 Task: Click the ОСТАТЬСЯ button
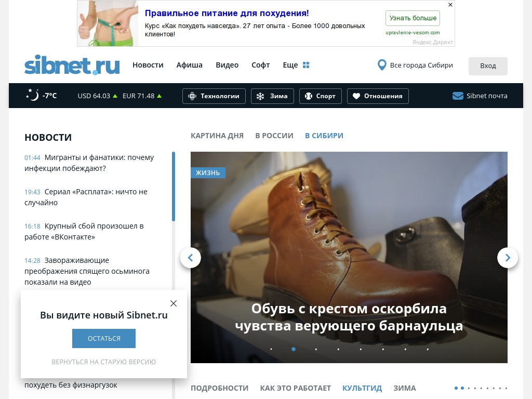pyautogui.click(x=104, y=338)
